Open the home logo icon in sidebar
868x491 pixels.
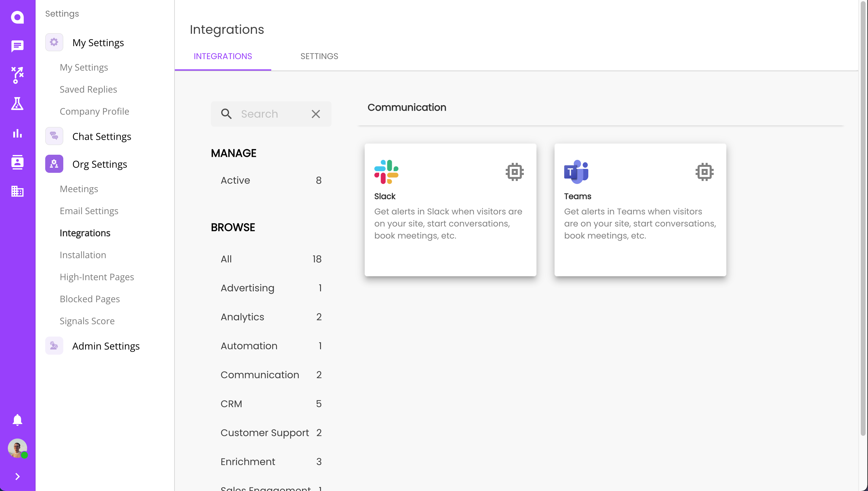(x=17, y=17)
